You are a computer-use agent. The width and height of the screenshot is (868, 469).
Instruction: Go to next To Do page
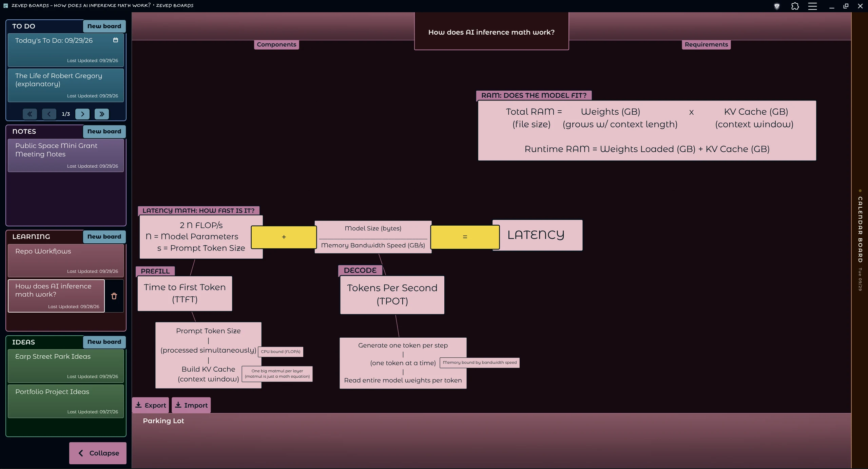(x=82, y=114)
